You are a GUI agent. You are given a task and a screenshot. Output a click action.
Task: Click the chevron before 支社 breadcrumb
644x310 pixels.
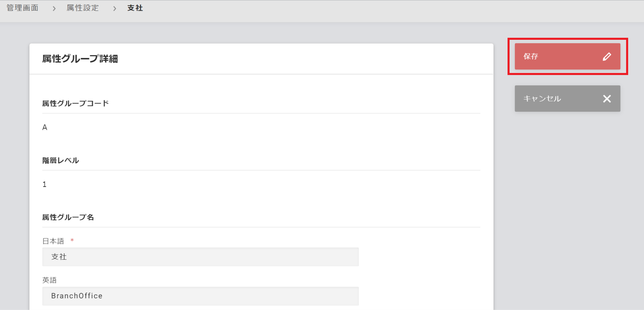114,8
